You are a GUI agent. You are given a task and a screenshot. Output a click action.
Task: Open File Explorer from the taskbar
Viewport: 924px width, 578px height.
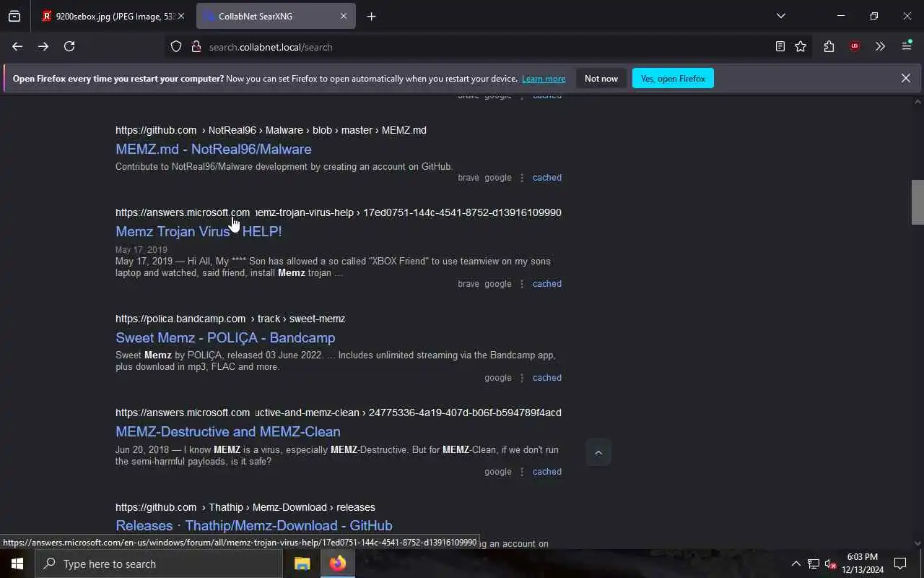tap(302, 564)
